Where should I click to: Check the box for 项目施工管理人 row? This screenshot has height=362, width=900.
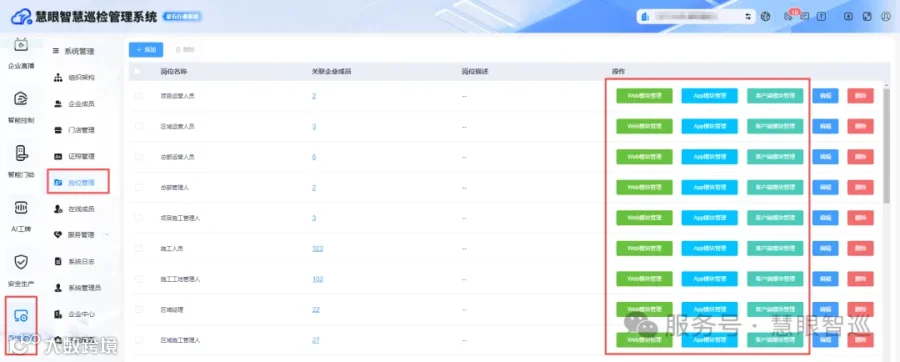click(x=138, y=217)
